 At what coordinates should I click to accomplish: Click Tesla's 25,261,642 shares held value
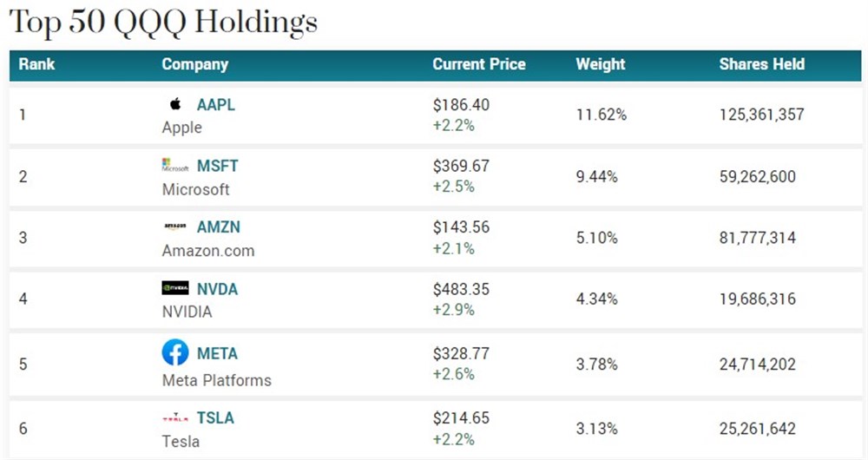point(758,428)
